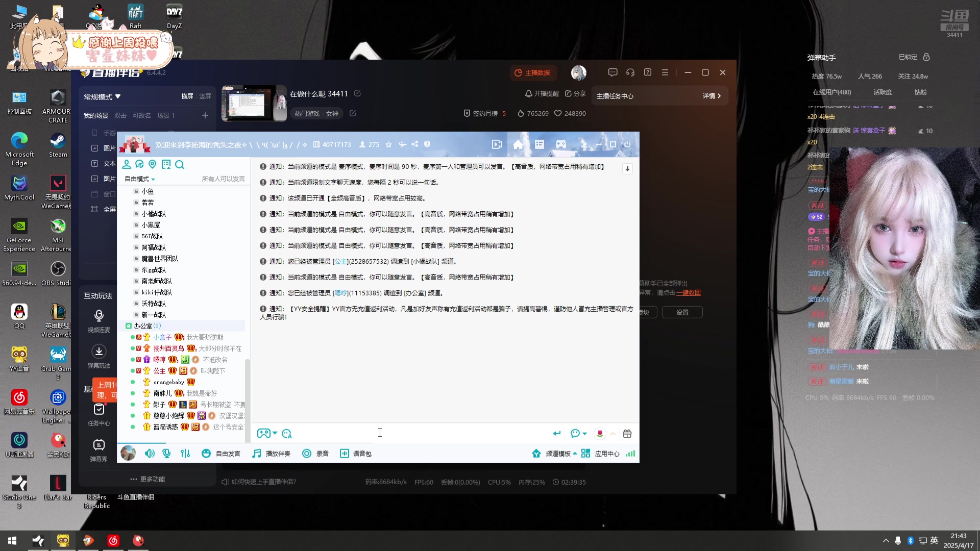The height and width of the screenshot is (551, 980).
Task: Click the location pin icon in YY sidebar
Action: tap(152, 164)
